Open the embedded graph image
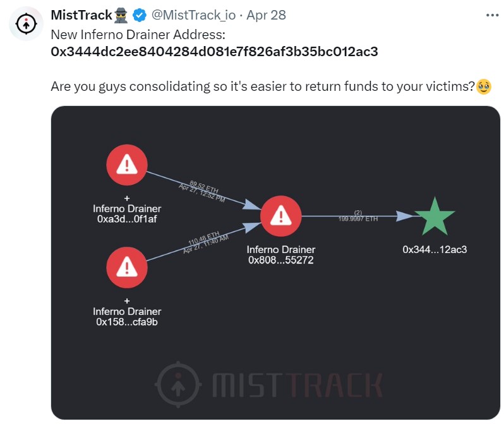 point(275,262)
